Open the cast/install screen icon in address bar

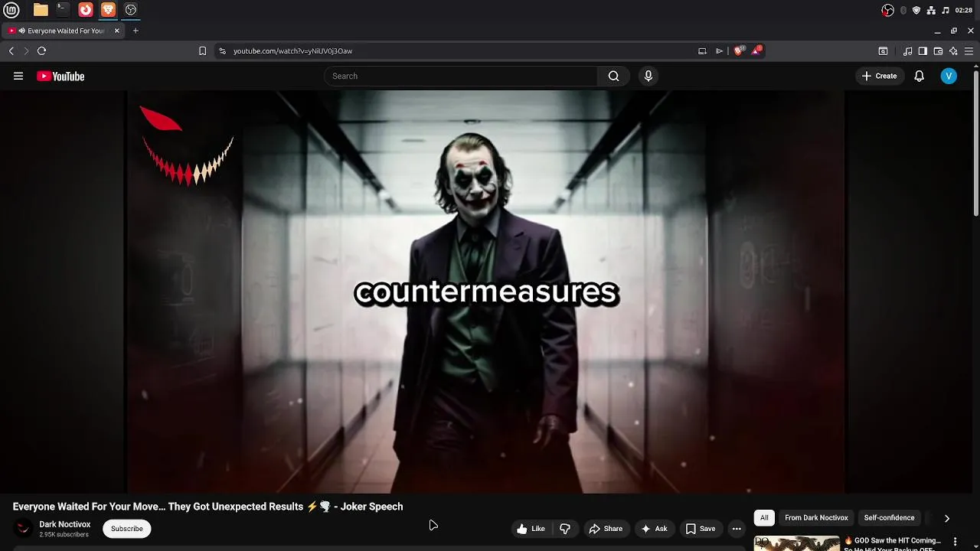tap(702, 51)
